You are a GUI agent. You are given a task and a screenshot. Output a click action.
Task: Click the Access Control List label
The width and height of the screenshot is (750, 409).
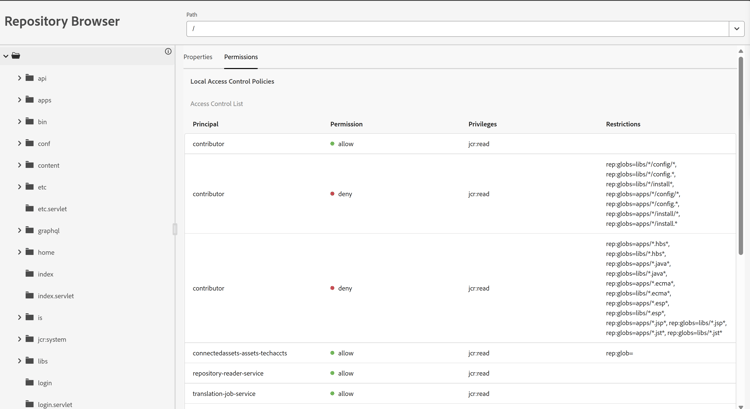217,104
